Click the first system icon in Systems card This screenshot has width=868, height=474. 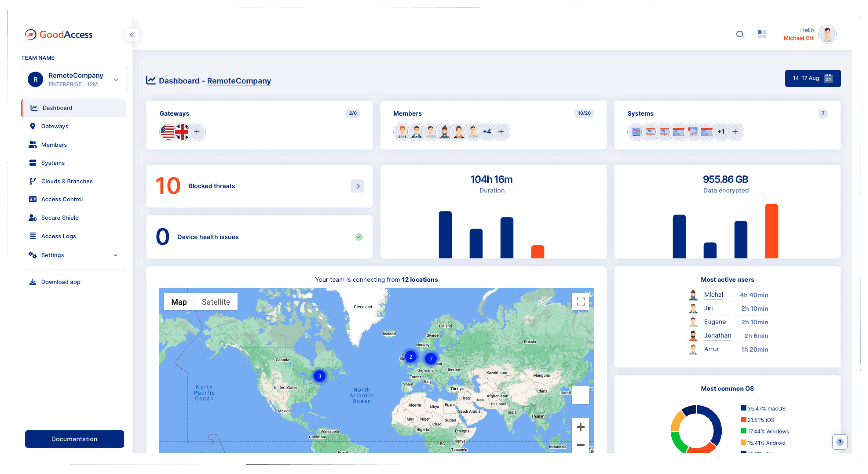636,132
